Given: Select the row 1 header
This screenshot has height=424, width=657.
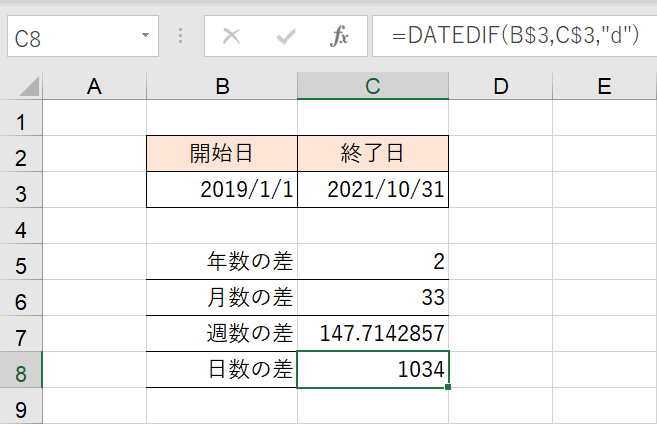Looking at the screenshot, I should point(21,118).
